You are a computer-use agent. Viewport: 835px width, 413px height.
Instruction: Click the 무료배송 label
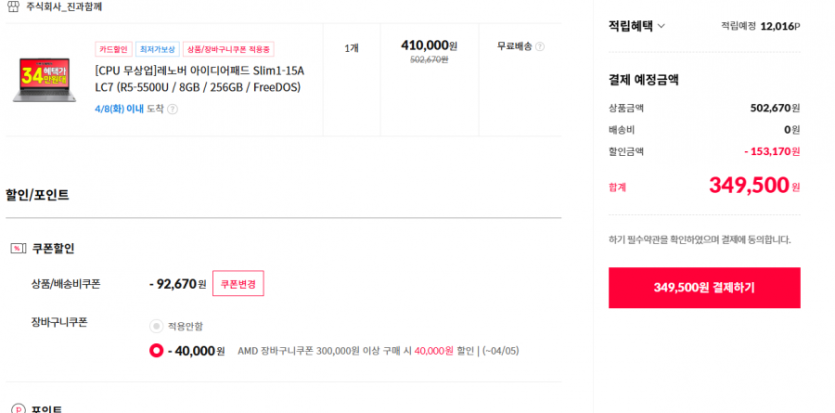514,46
